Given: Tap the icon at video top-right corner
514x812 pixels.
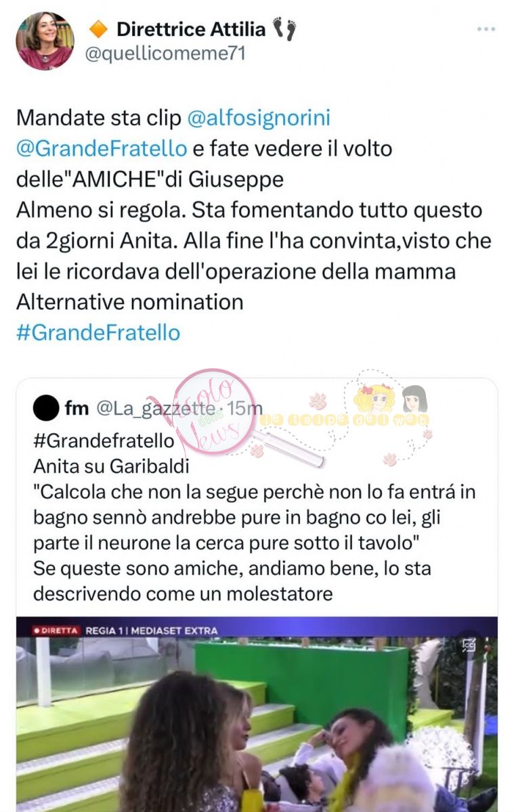Looking at the screenshot, I should click(469, 646).
